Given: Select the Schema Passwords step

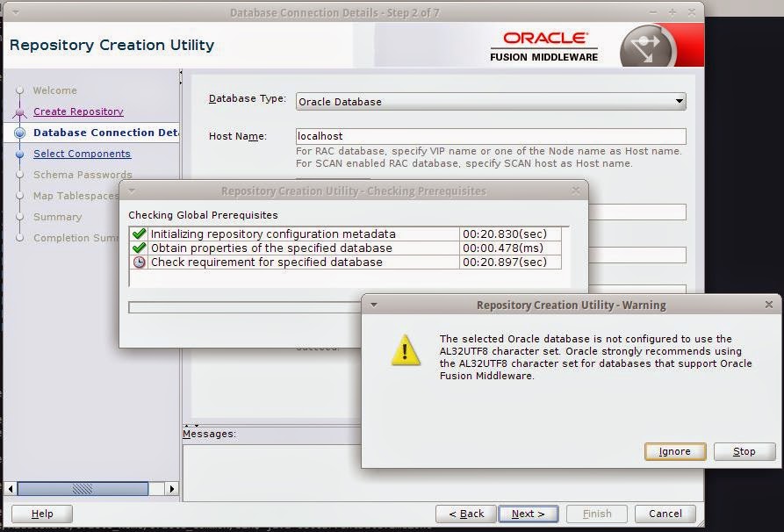Looking at the screenshot, I should click(83, 175).
